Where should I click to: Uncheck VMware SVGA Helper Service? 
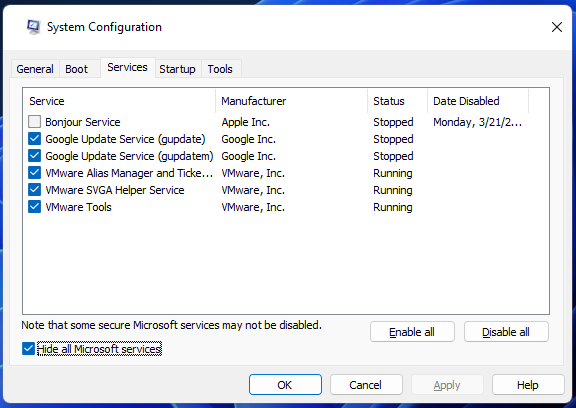coord(35,190)
